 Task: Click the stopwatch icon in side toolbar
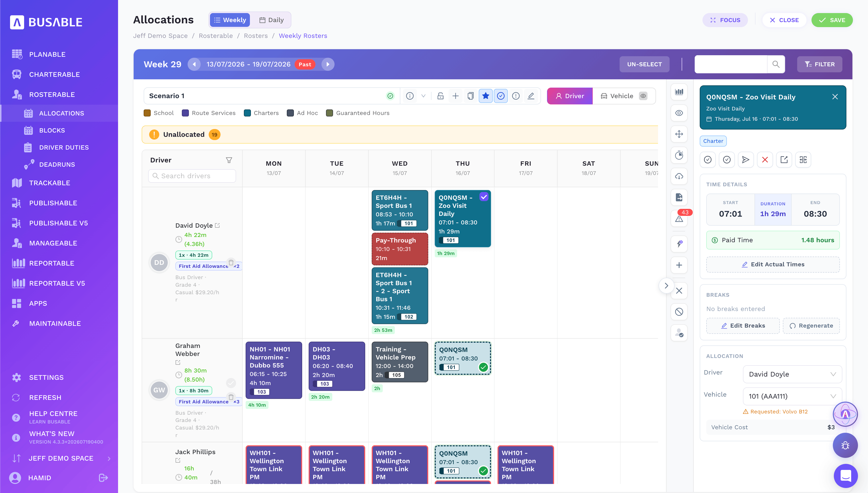point(679,155)
